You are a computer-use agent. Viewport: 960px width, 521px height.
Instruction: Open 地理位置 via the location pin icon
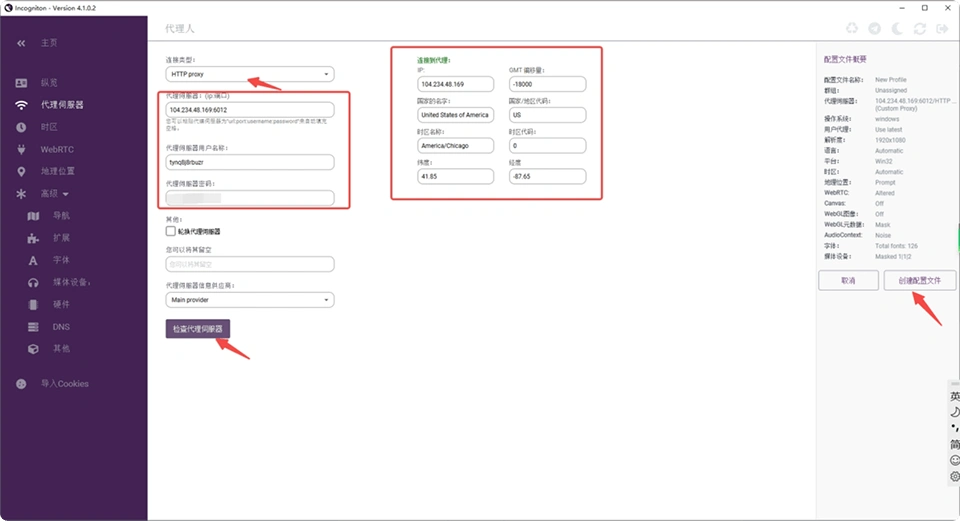(21, 171)
